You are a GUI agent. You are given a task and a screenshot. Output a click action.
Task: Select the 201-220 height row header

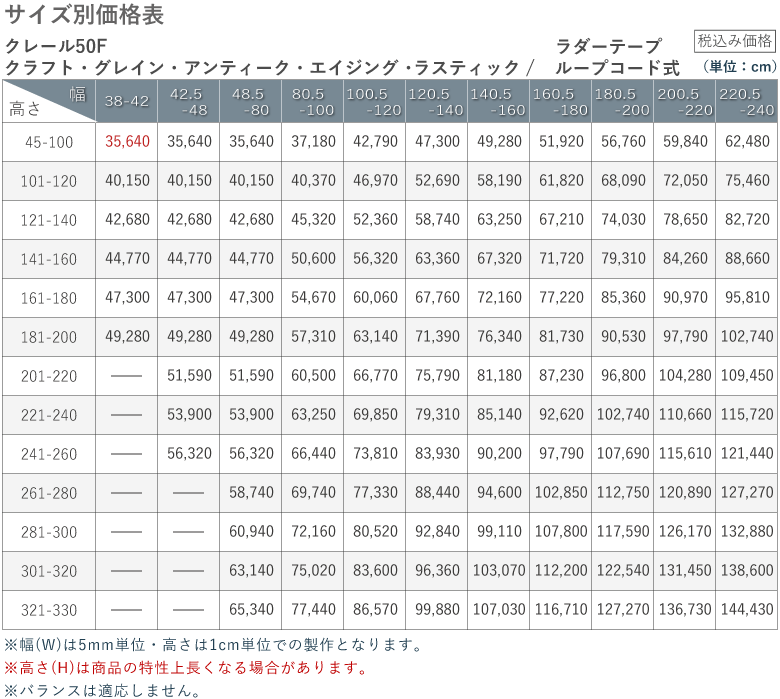pyautogui.click(x=49, y=376)
